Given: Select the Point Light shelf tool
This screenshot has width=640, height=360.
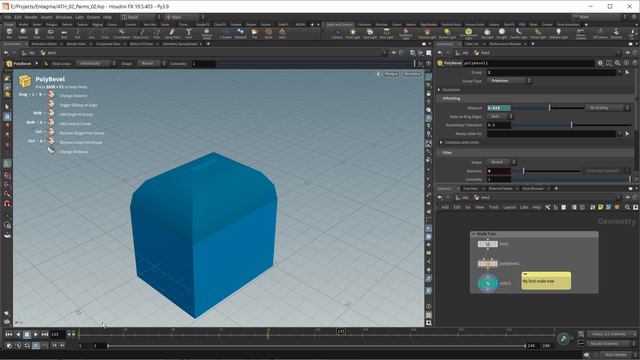Looking at the screenshot, I should (x=353, y=33).
